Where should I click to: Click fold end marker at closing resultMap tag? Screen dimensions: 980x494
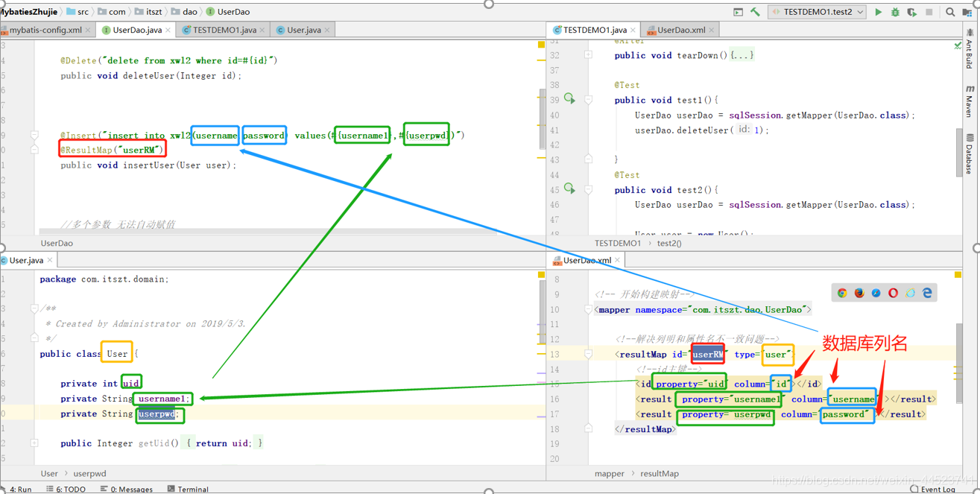588,428
